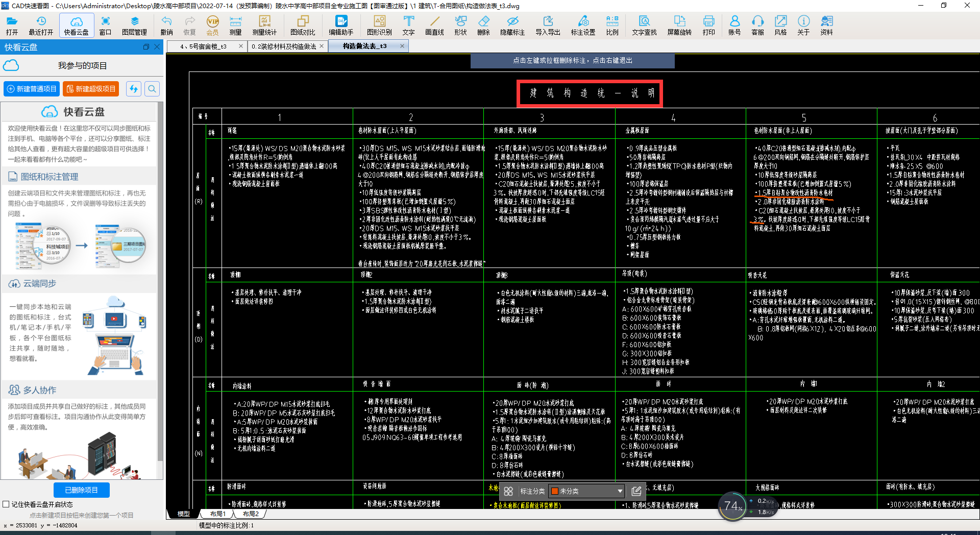980x535 pixels.
Task: Click 新建超级项目 button
Action: point(91,89)
